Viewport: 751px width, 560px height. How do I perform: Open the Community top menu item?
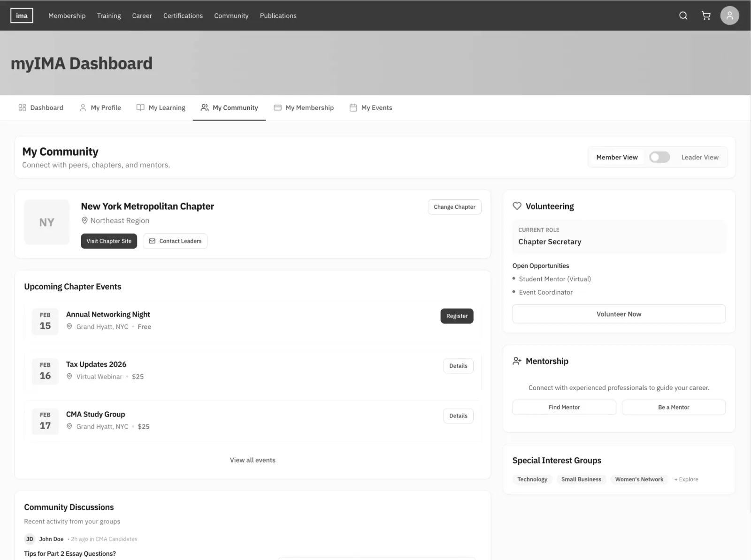(x=231, y=15)
